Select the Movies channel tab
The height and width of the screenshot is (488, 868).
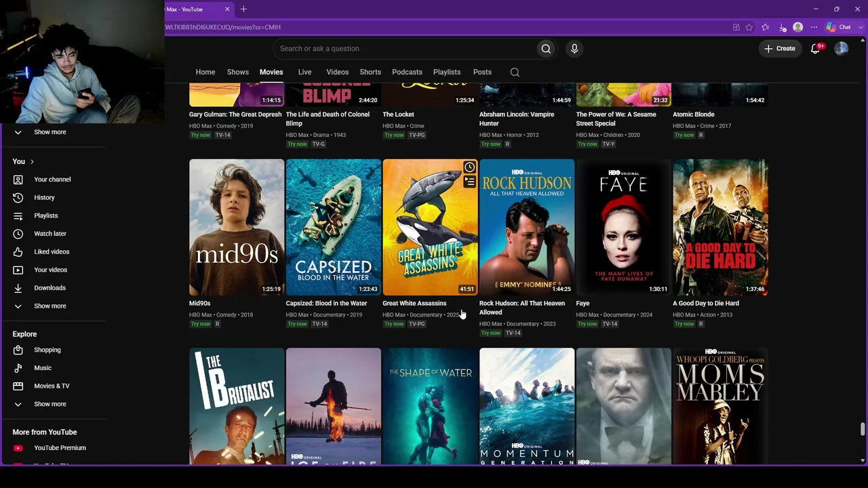pos(271,72)
